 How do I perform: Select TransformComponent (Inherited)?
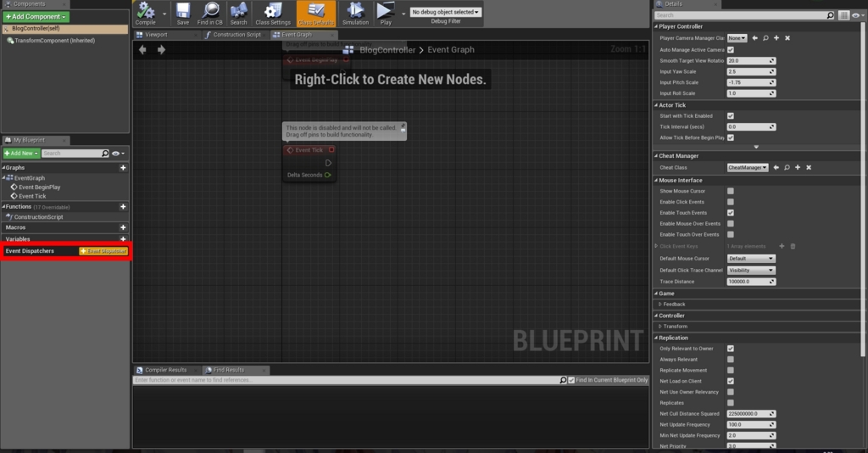[x=54, y=41]
